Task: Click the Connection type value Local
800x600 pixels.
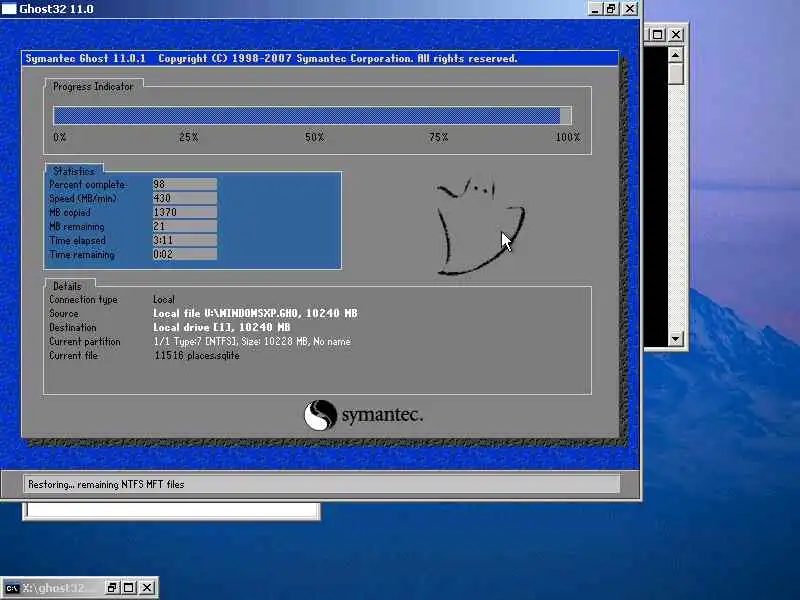Action: point(164,299)
